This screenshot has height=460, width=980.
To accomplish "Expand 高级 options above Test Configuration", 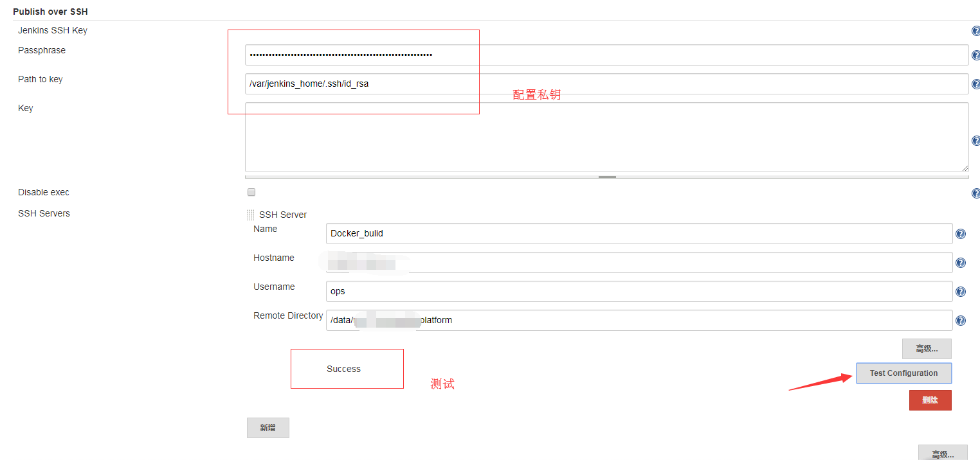I will tap(926, 349).
